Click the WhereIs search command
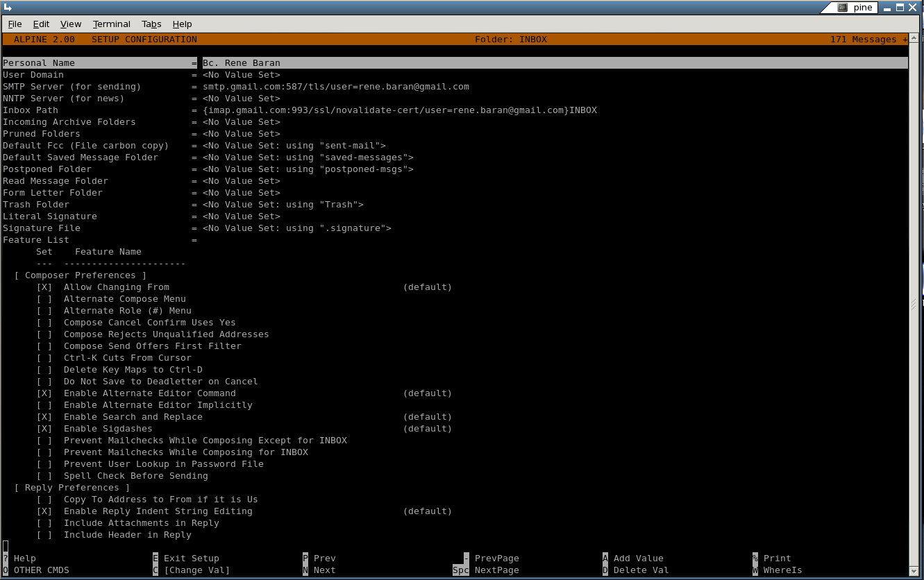Screen dimensions: 924x580 (782, 570)
